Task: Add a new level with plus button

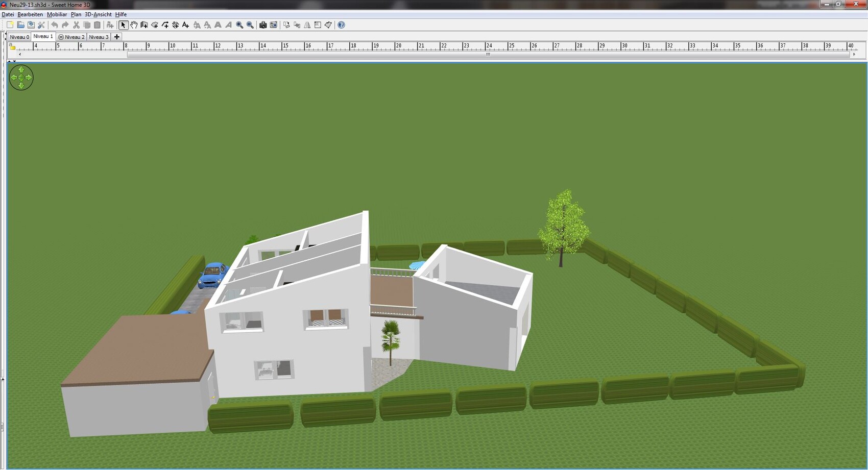Action: pos(117,37)
